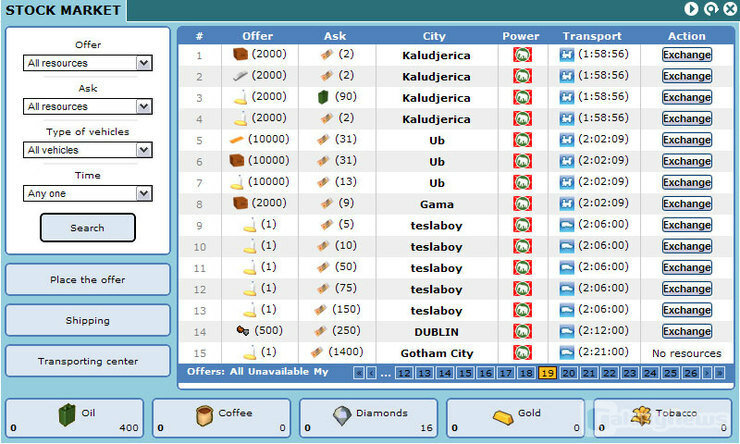
Task: Click transport vehicle icon in row 1
Action: point(566,55)
